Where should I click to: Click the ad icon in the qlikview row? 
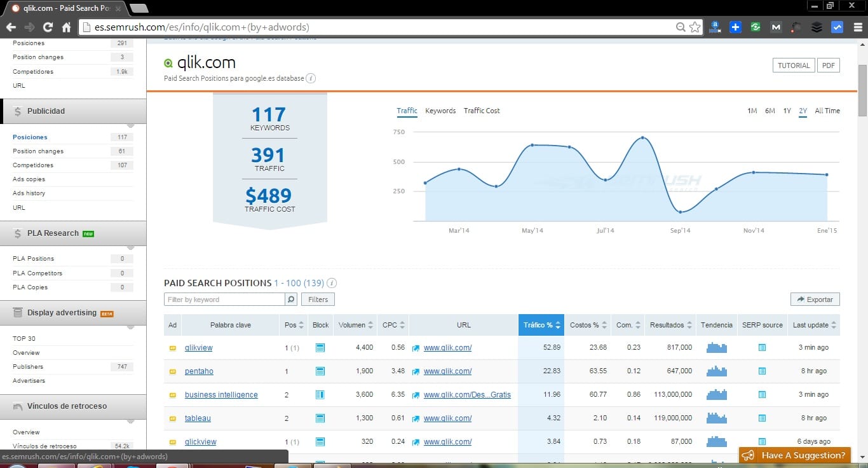(x=172, y=348)
